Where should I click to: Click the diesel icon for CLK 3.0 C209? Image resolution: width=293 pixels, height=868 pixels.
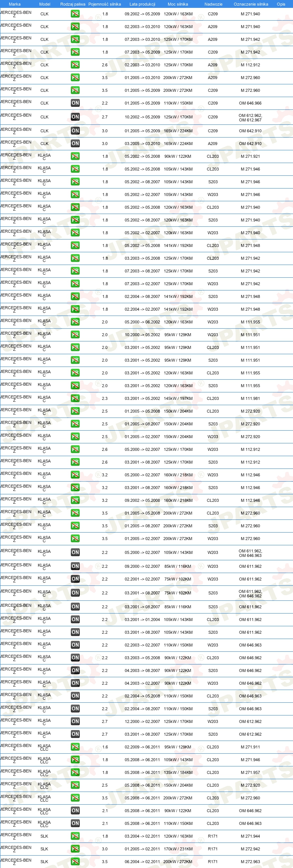[x=75, y=131]
